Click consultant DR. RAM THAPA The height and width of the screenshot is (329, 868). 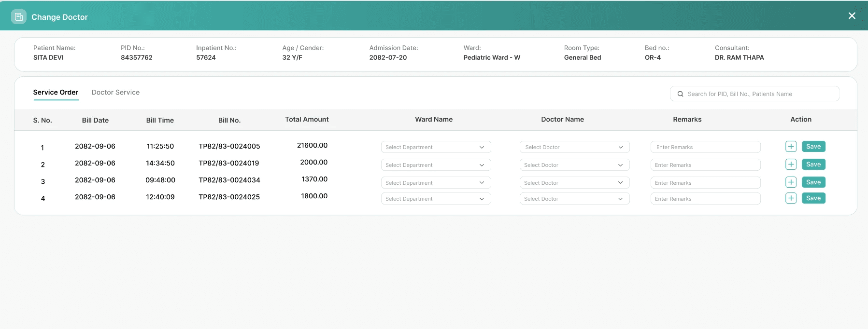740,57
